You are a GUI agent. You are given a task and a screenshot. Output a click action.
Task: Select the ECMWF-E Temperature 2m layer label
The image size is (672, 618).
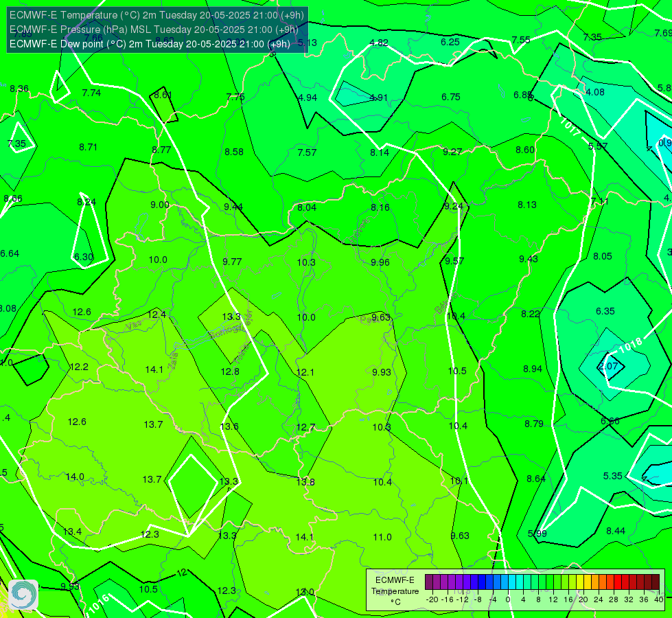coord(157,15)
